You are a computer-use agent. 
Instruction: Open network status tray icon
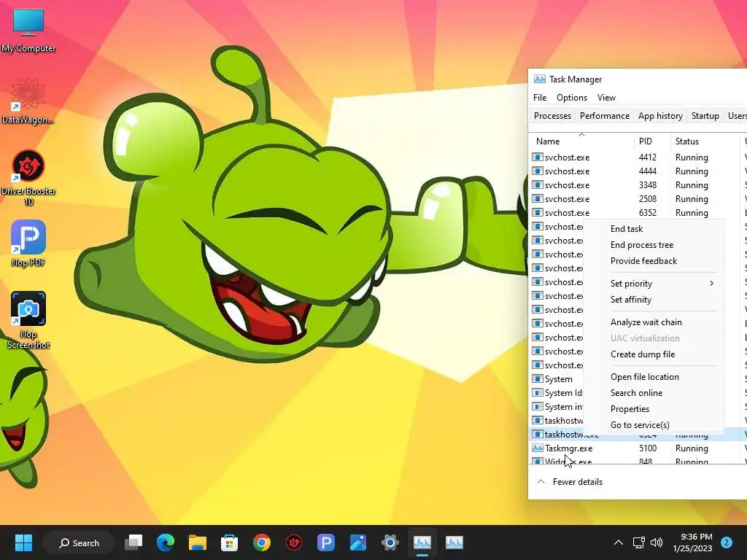(638, 542)
